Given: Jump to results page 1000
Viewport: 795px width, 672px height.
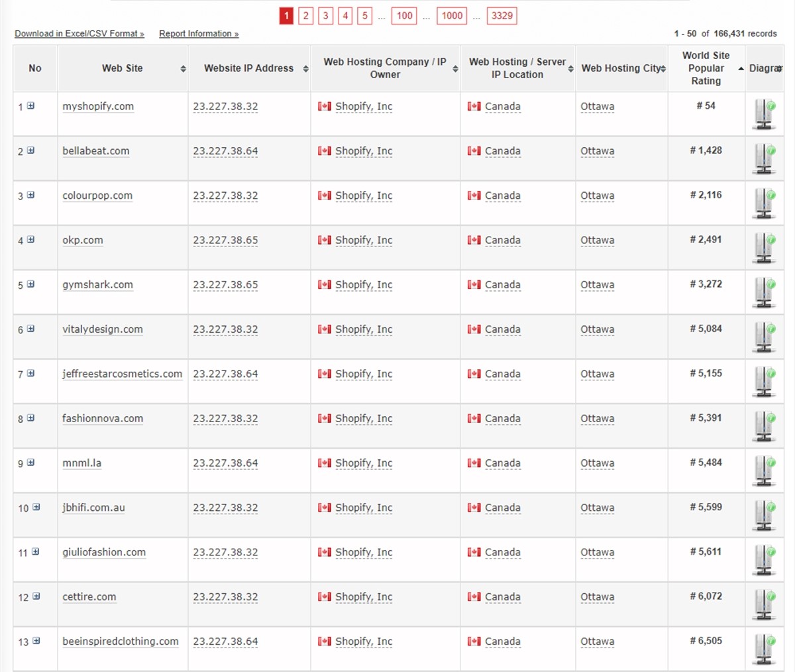Looking at the screenshot, I should point(452,16).
